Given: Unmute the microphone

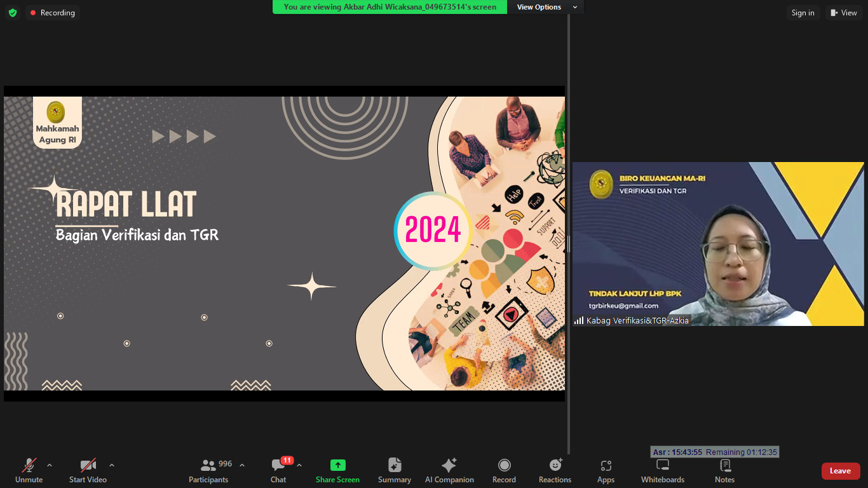Looking at the screenshot, I should (29, 471).
